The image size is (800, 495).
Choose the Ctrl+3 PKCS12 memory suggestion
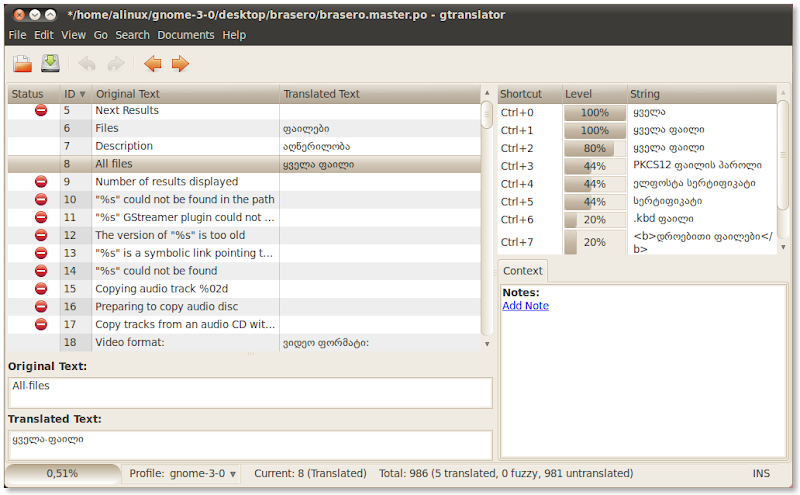click(x=637, y=166)
